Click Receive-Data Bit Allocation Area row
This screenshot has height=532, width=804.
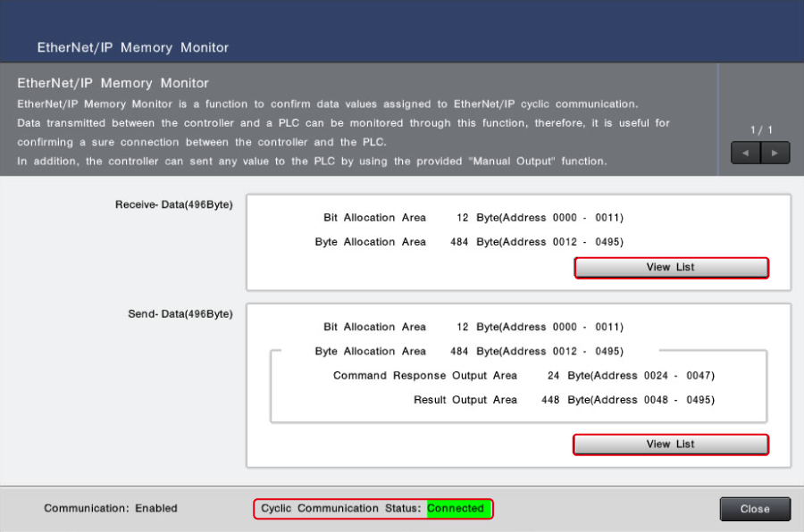[x=473, y=218]
